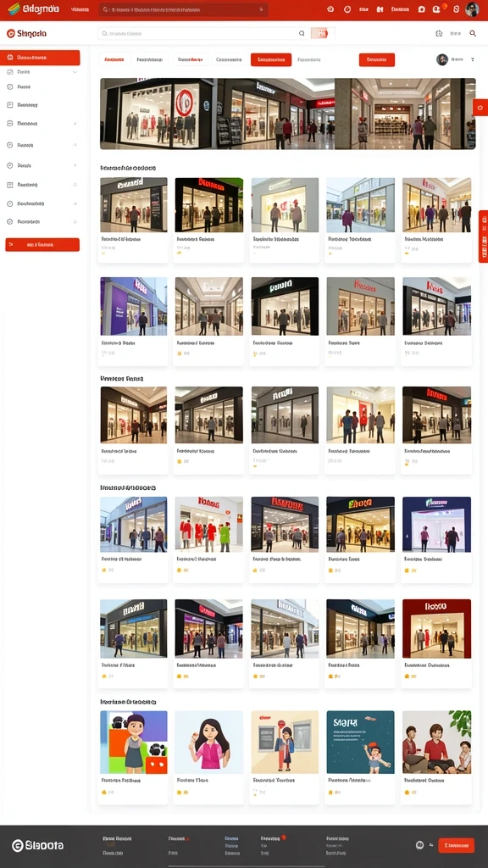Viewport: 488px width, 868px height.
Task: Open the dropdown arrow next to the profile avatar
Action: coord(473,59)
